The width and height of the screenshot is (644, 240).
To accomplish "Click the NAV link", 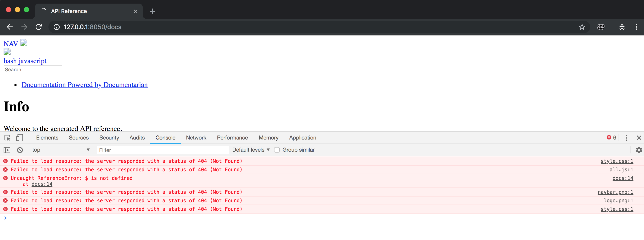I will click(11, 44).
